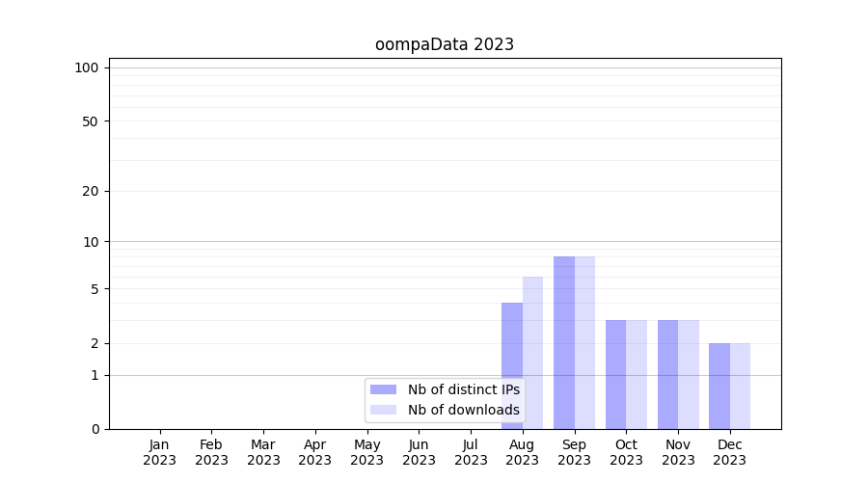Viewport: 868px width, 482px height.
Task: Click the 'oompaData 2023' chart title
Action: (x=445, y=44)
